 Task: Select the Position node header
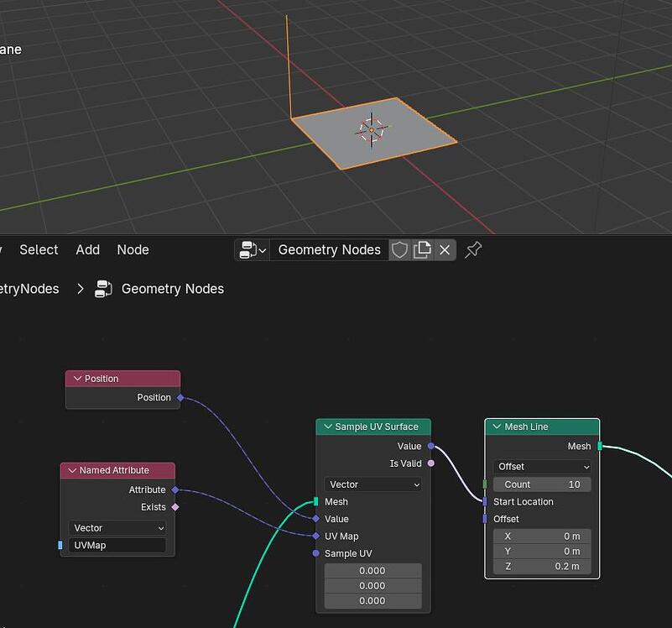(123, 379)
